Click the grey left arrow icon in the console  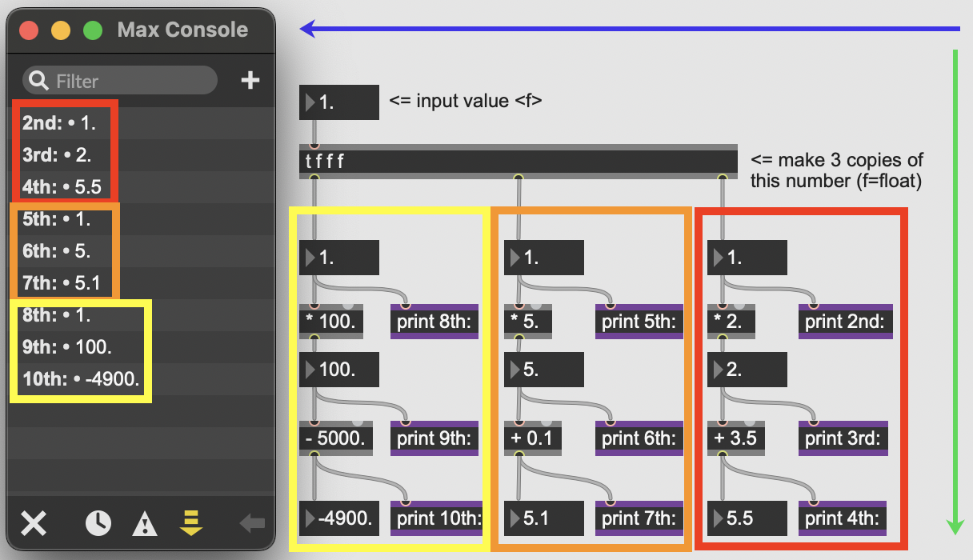point(251,524)
